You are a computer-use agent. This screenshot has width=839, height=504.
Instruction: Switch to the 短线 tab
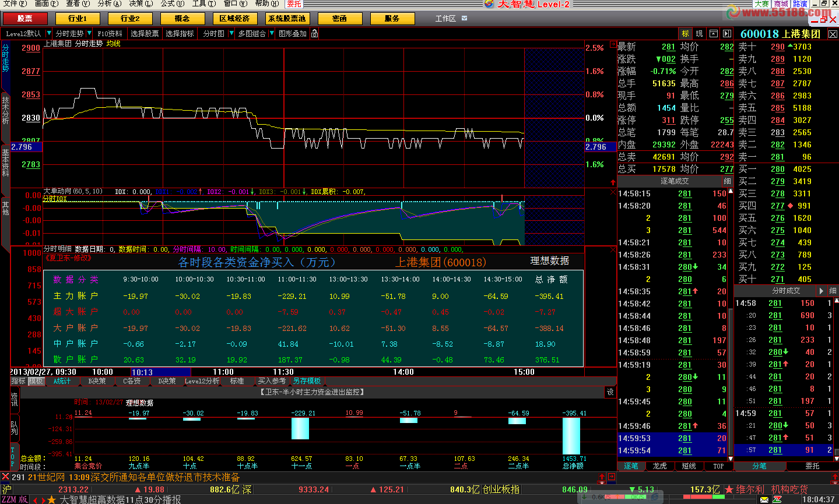click(x=689, y=466)
